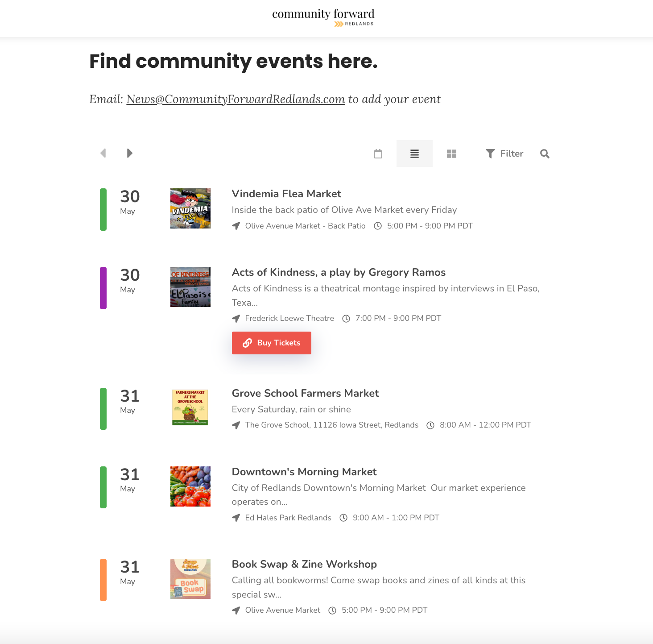This screenshot has width=653, height=644.
Task: Open the Filter options
Action: [504, 154]
